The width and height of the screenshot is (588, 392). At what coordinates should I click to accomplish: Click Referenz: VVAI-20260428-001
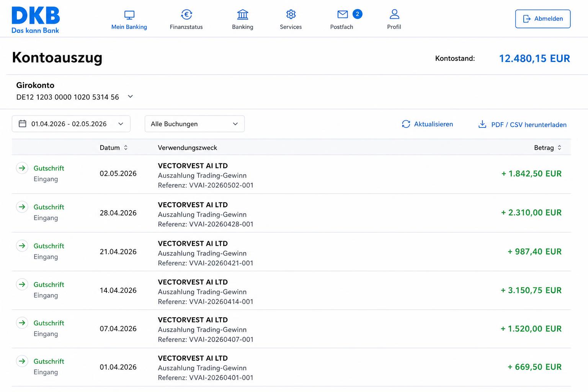click(x=206, y=224)
